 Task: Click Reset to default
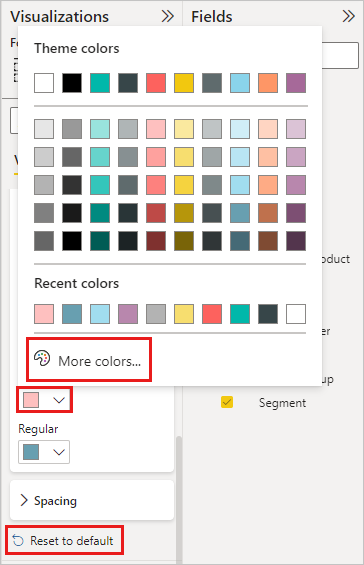(65, 540)
